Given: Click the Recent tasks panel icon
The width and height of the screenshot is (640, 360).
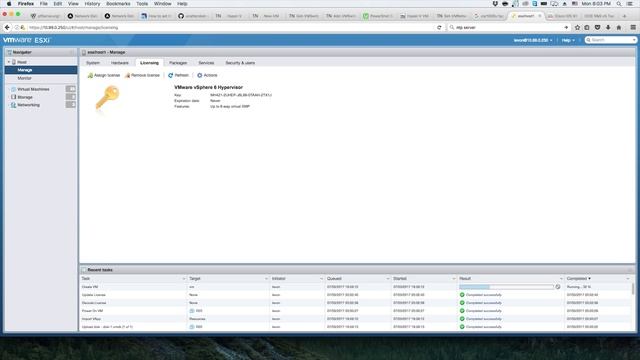Looking at the screenshot, I should click(84, 270).
